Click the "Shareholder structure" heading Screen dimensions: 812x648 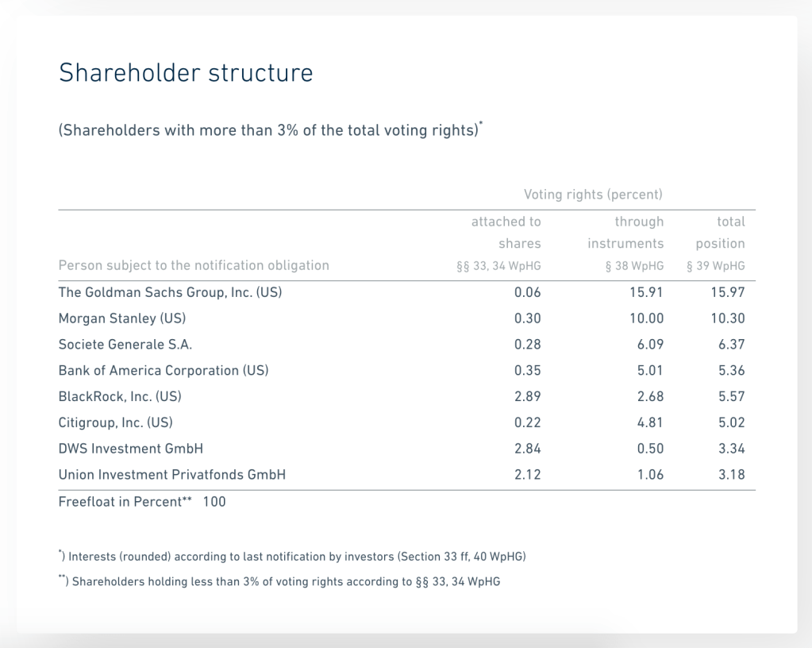pyautogui.click(x=186, y=73)
